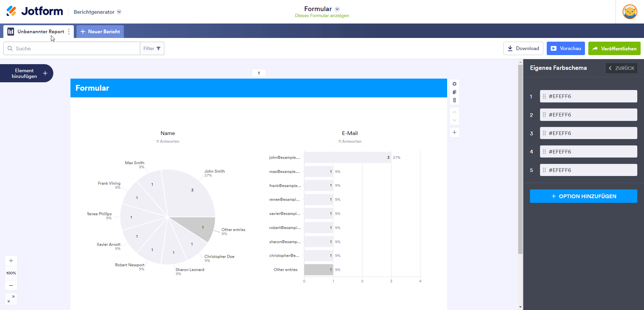Open the page settings gear icon
Viewport: 644px width, 310px height.
point(454,84)
